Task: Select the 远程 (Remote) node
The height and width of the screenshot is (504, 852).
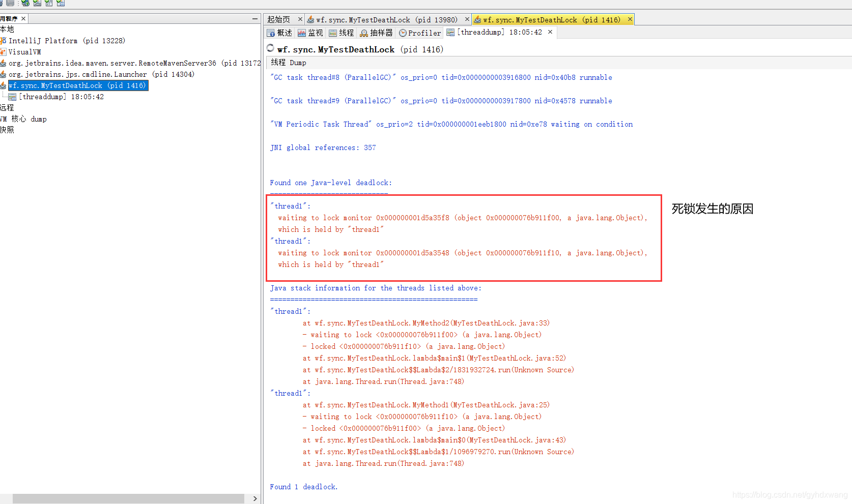Action: [x=7, y=108]
